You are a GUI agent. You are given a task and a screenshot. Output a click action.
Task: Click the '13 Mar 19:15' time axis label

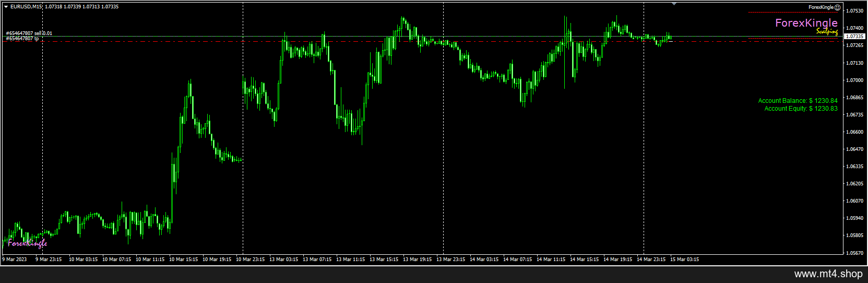418,260
